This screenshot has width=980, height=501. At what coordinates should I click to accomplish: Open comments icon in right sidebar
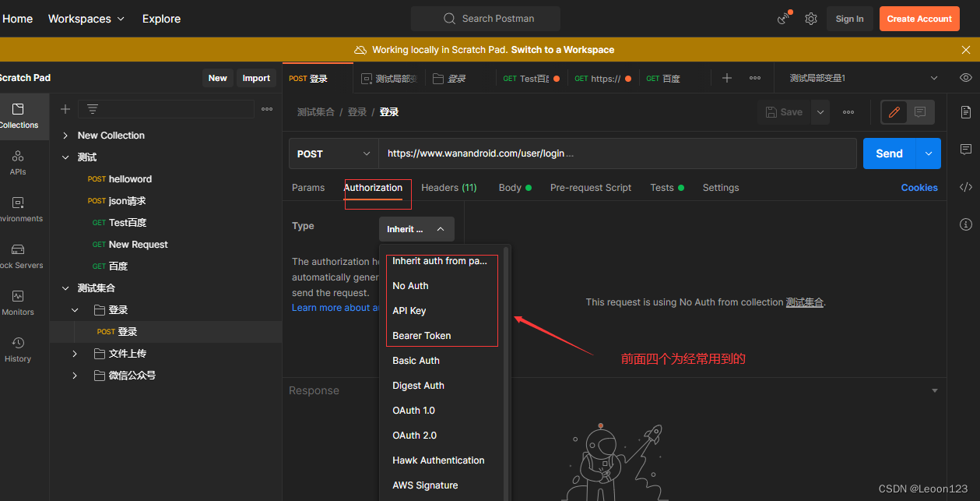point(966,149)
